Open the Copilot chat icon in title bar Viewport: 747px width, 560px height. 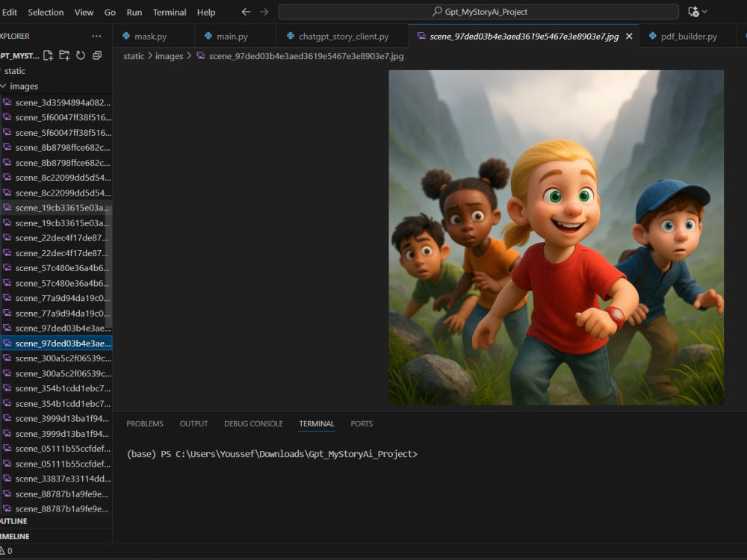[694, 12]
